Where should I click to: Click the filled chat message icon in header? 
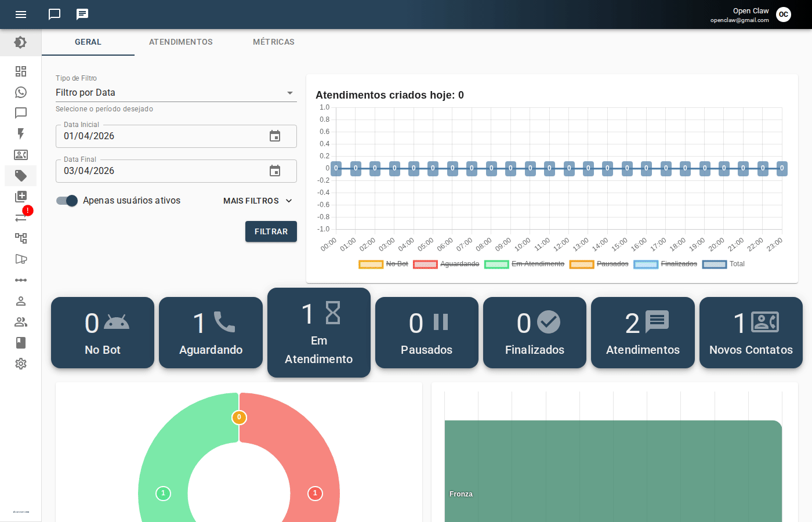point(82,14)
